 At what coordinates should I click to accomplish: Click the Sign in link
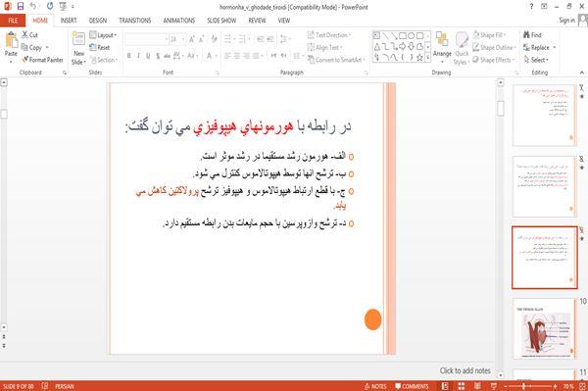coord(567,21)
